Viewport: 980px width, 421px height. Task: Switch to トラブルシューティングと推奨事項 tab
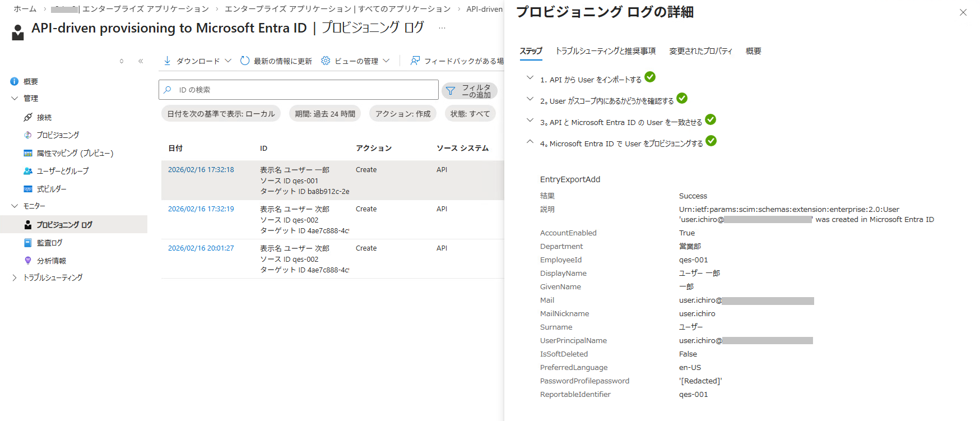[x=605, y=51]
